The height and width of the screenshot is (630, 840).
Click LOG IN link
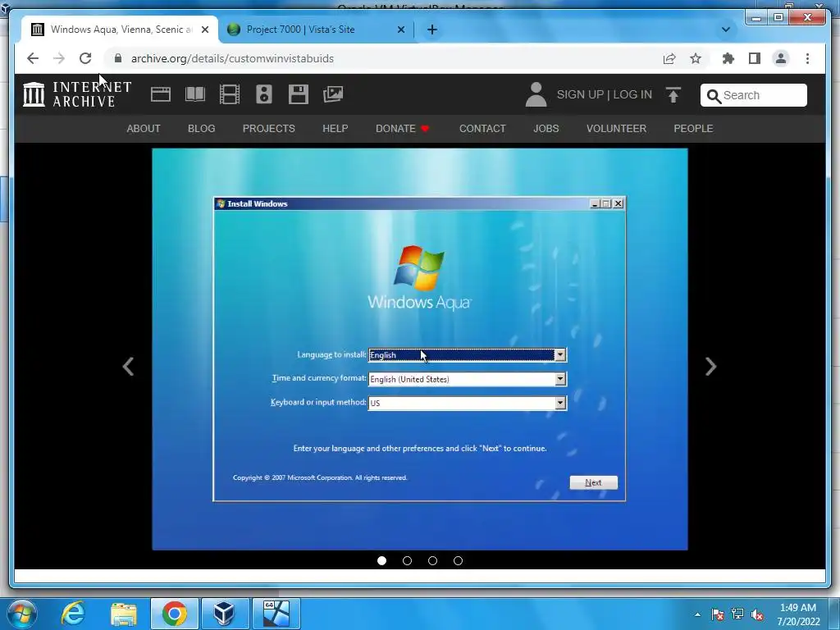tap(632, 94)
